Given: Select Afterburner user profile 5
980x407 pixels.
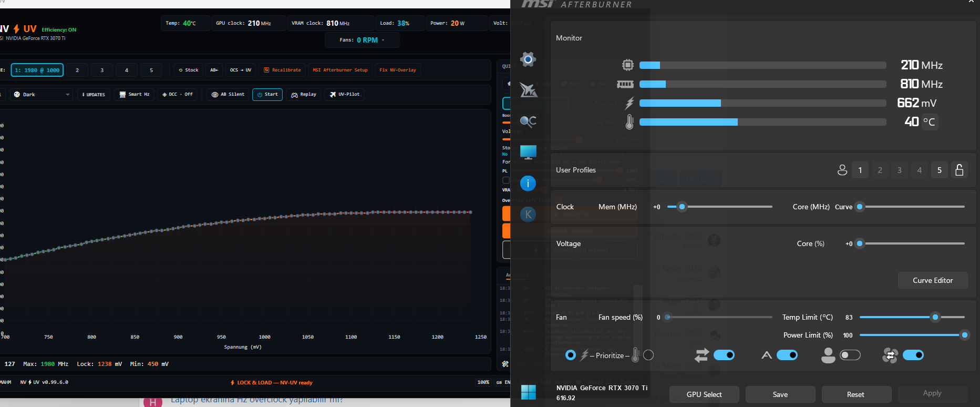Looking at the screenshot, I should pos(940,170).
